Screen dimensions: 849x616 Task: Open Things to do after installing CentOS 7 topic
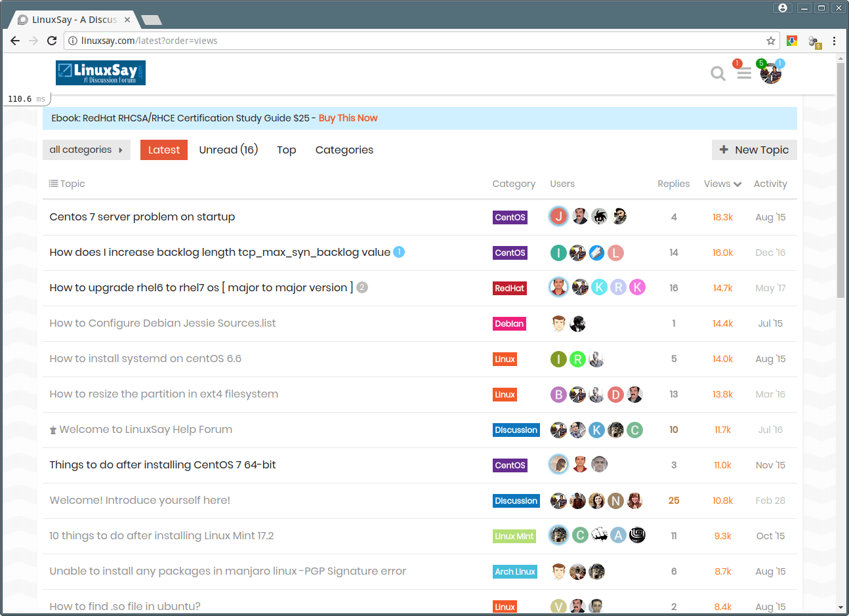[x=163, y=464]
